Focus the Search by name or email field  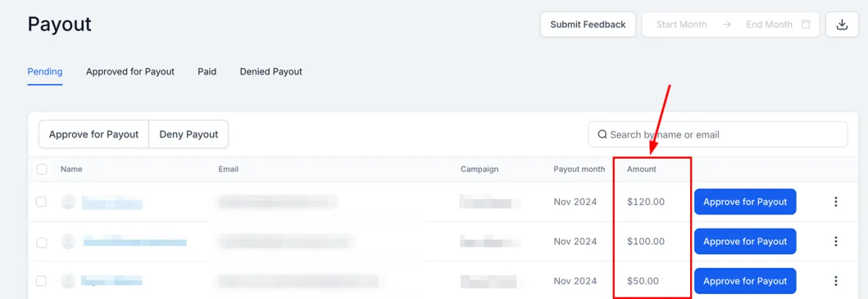point(718,135)
